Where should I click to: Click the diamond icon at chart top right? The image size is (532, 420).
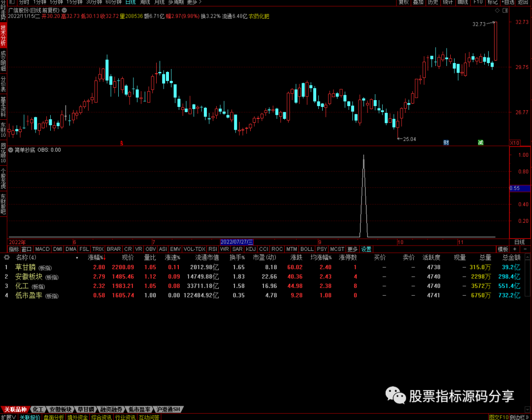coord(498,10)
